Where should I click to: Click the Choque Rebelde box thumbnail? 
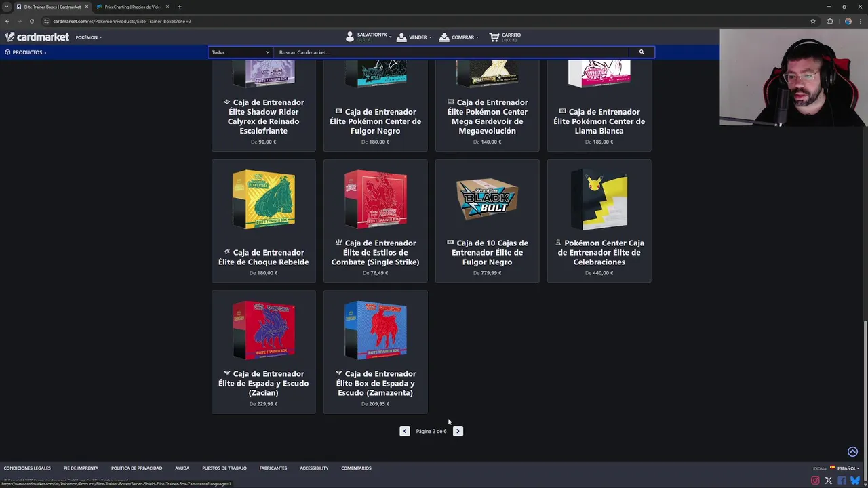pyautogui.click(x=264, y=199)
